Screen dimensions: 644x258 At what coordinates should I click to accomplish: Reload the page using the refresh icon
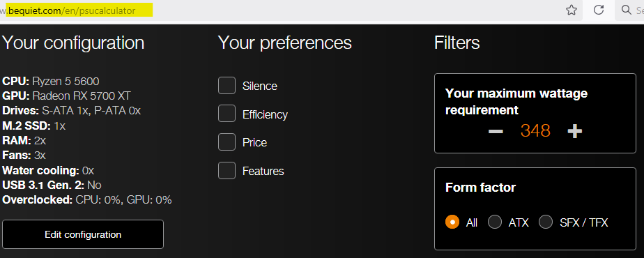point(599,10)
